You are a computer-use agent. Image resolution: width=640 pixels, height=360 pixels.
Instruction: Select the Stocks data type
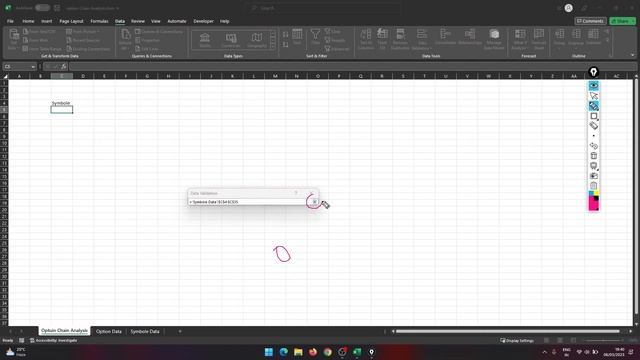(205, 40)
